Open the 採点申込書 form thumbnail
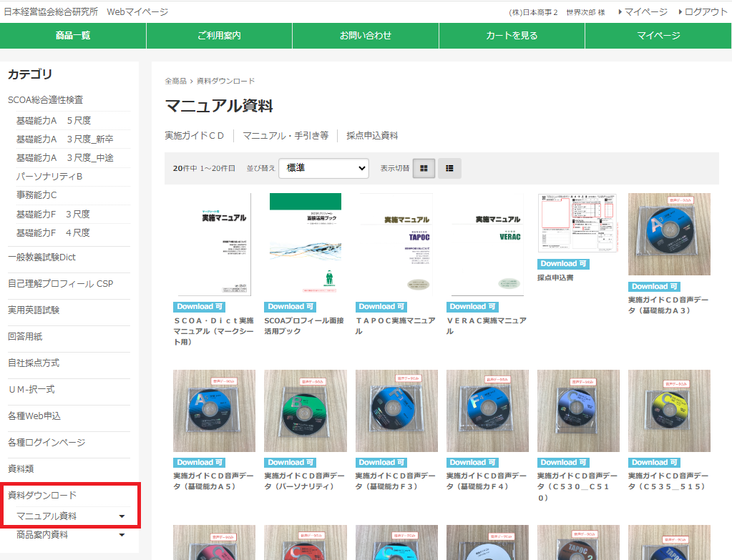The image size is (732, 560). coord(578,224)
